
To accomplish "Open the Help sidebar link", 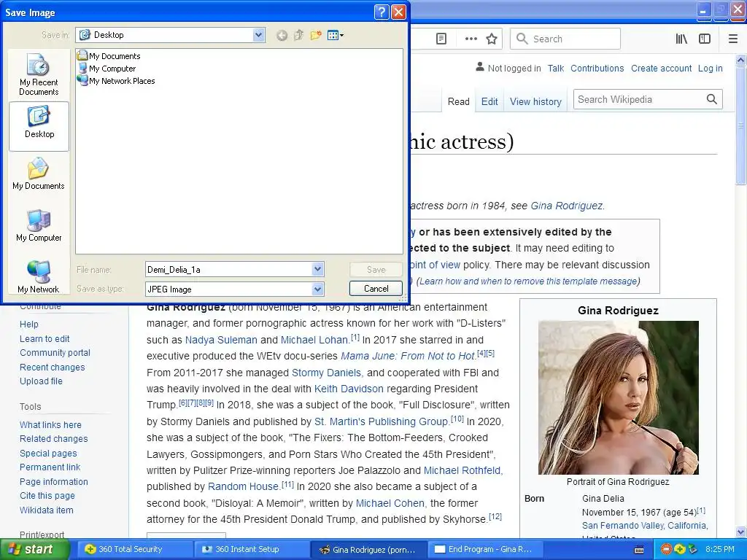I will [x=29, y=324].
